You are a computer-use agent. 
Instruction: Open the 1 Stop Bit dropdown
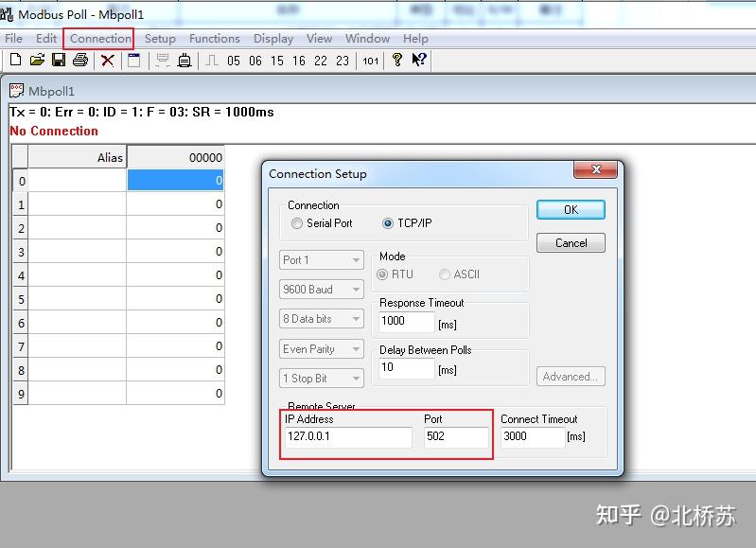(321, 379)
